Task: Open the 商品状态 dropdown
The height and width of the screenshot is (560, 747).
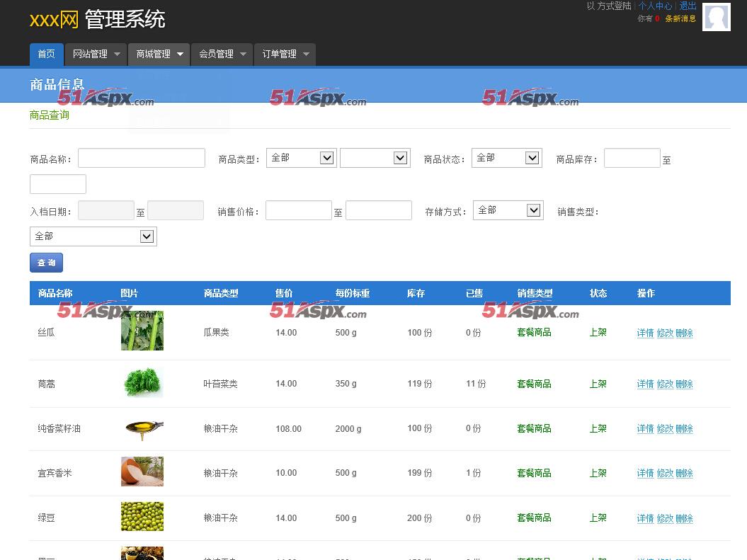Action: pos(506,158)
